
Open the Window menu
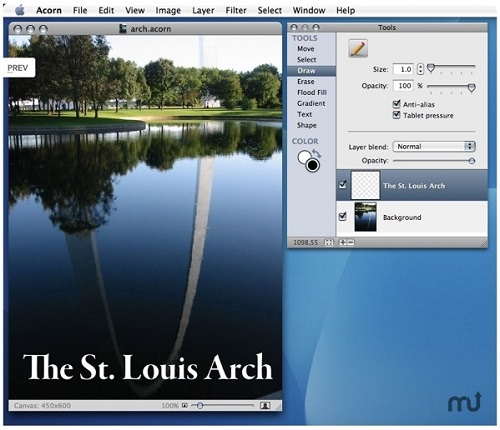click(x=309, y=10)
